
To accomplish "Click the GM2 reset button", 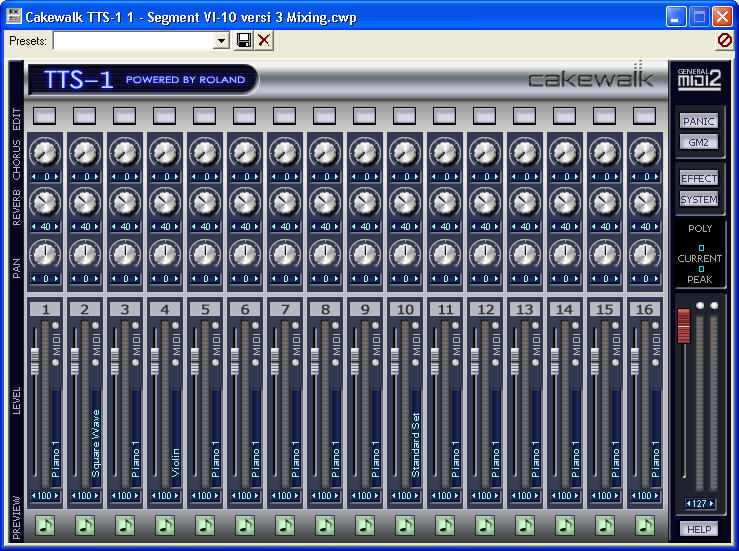I will click(x=698, y=142).
